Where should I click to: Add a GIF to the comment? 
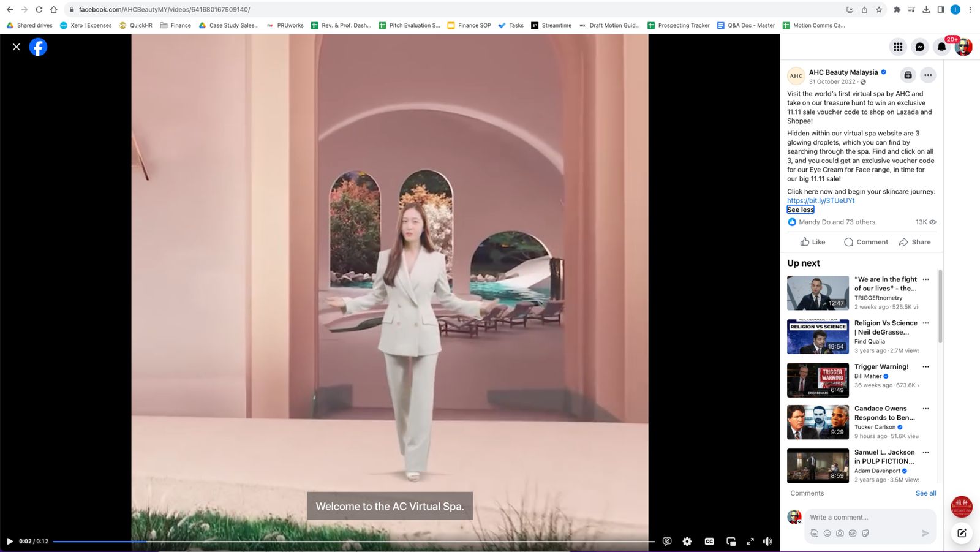click(x=853, y=534)
